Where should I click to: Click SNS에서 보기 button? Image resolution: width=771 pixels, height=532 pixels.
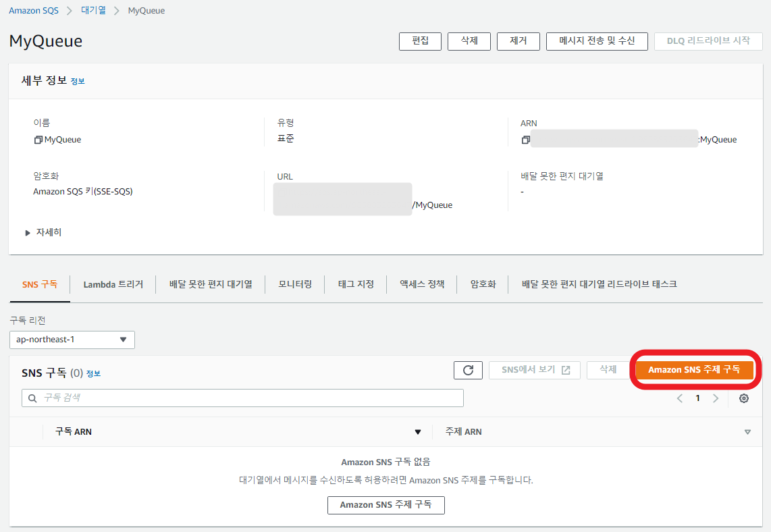tap(535, 370)
